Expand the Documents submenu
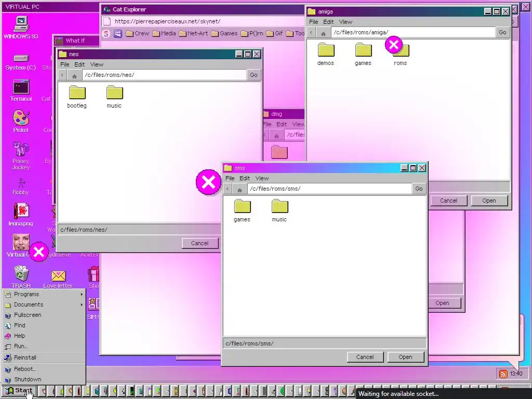This screenshot has width=532, height=399. [44, 304]
